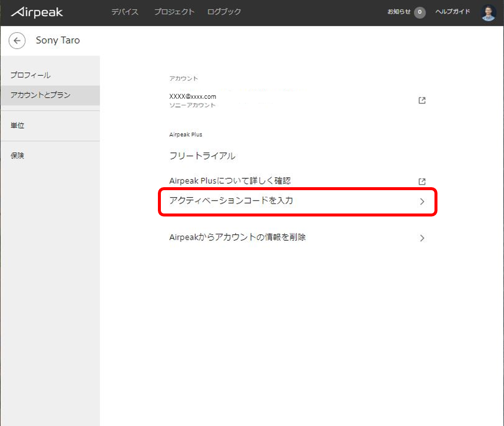Click external link icon beside Sony account email
Screen dimensions: 504x426
pyautogui.click(x=422, y=100)
